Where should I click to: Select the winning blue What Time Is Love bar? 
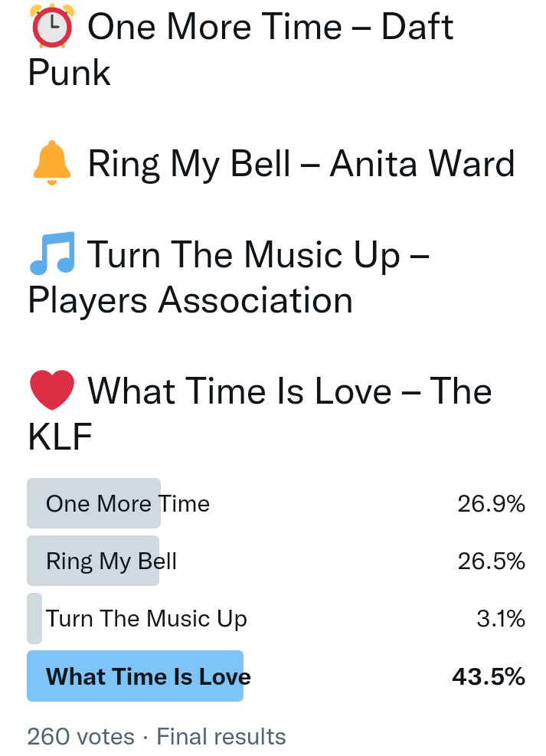(135, 676)
